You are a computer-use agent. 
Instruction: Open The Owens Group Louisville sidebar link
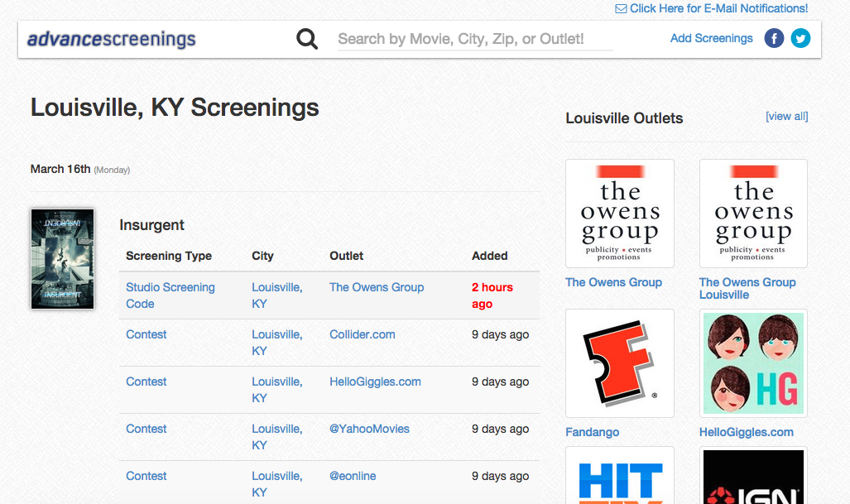[x=747, y=288]
